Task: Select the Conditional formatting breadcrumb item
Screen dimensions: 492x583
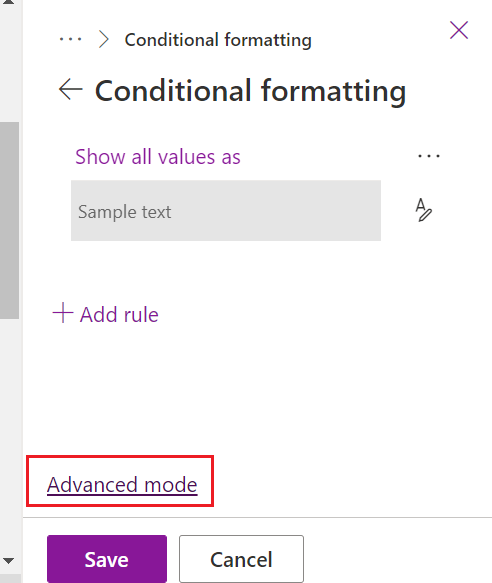Action: coord(218,40)
